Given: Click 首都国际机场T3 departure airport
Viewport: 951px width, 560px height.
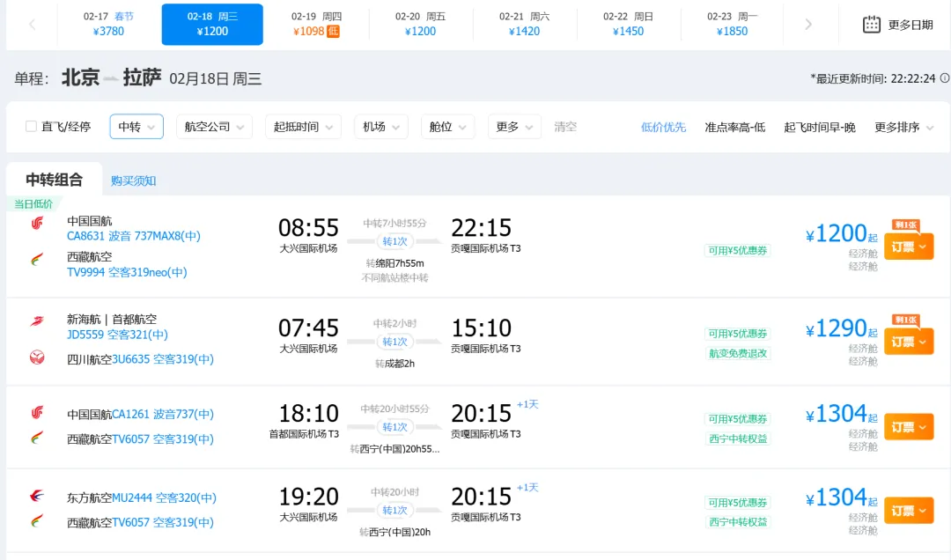Looking at the screenshot, I should (304, 434).
